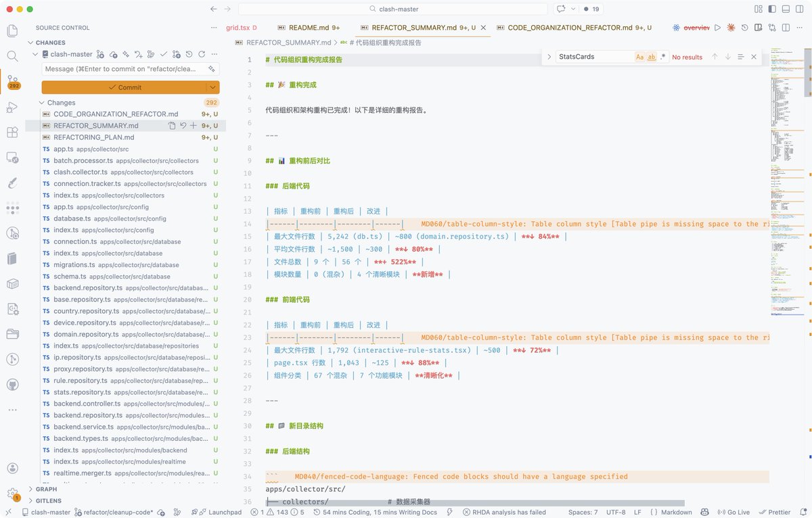Viewport: 812px width, 518px height.
Task: Select stats.repository.ts in changes list
Action: (x=126, y=392)
